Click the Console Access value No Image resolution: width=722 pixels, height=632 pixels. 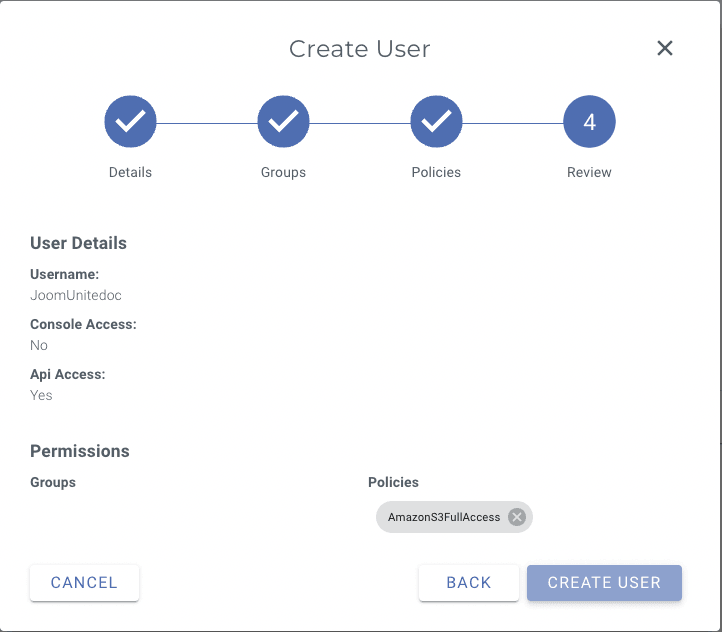pos(39,345)
